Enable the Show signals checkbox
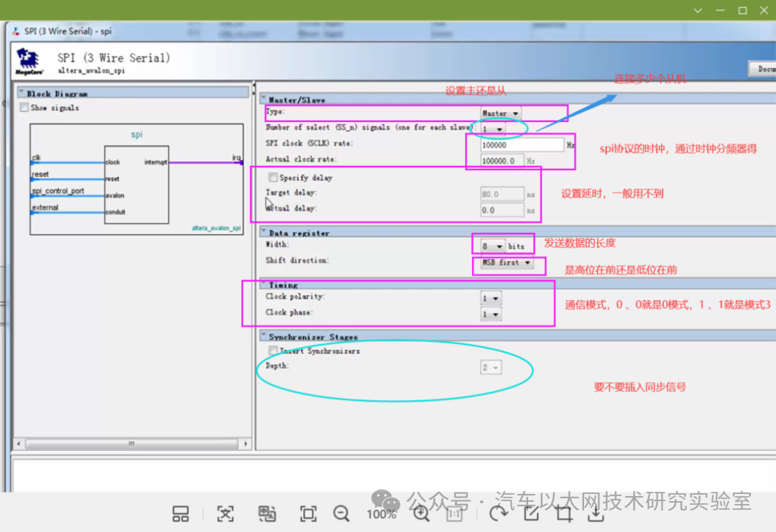 tap(24, 107)
